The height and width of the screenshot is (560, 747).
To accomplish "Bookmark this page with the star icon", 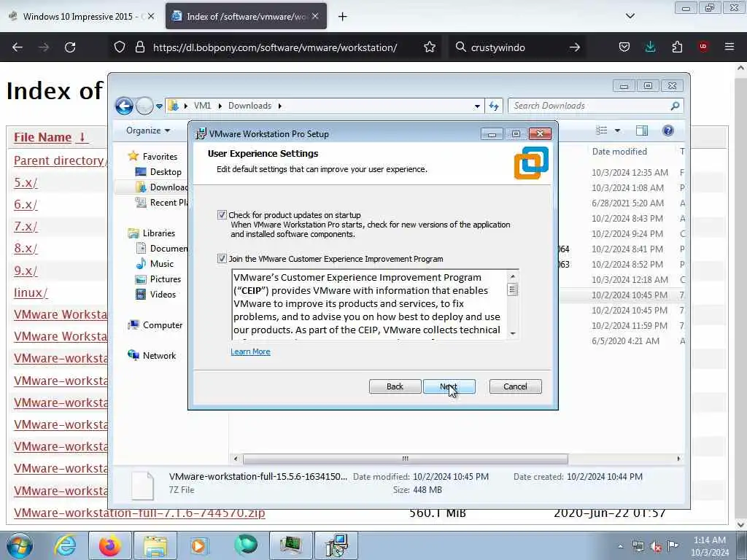I will coord(430,47).
